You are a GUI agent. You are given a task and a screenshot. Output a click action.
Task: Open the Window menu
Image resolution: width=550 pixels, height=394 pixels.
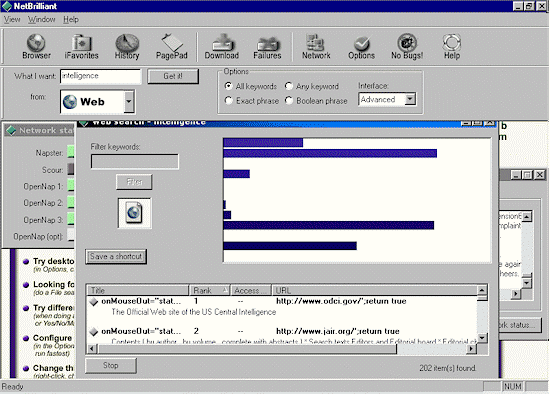pos(41,20)
